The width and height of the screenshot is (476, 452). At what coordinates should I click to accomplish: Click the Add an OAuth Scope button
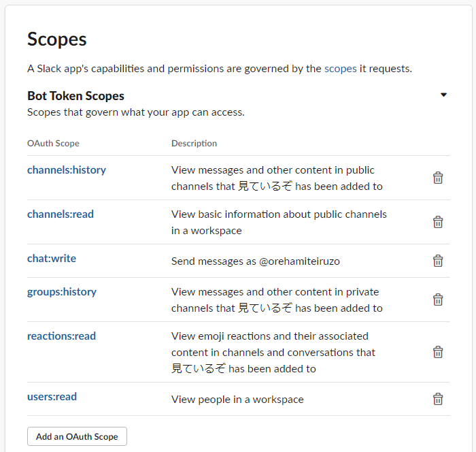point(77,436)
